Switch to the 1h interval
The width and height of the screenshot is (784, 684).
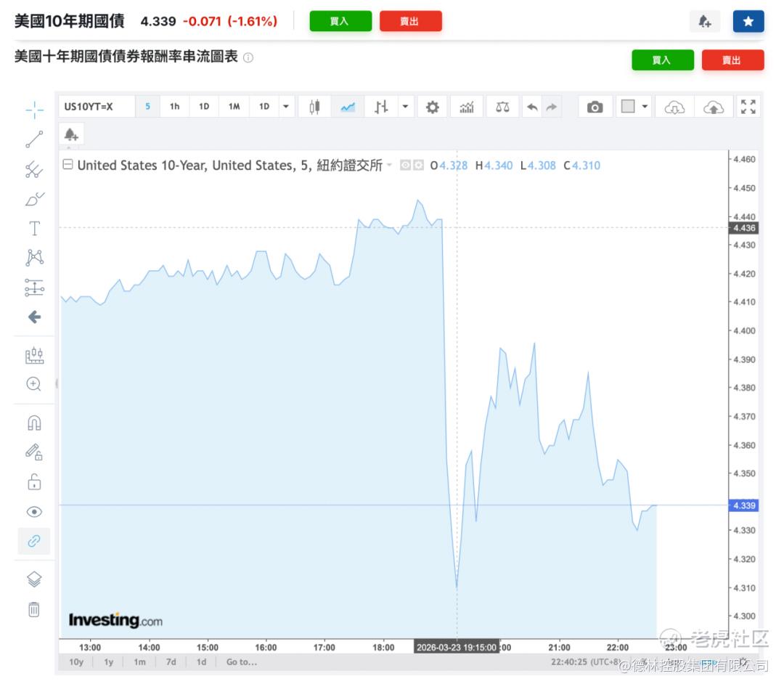(174, 107)
